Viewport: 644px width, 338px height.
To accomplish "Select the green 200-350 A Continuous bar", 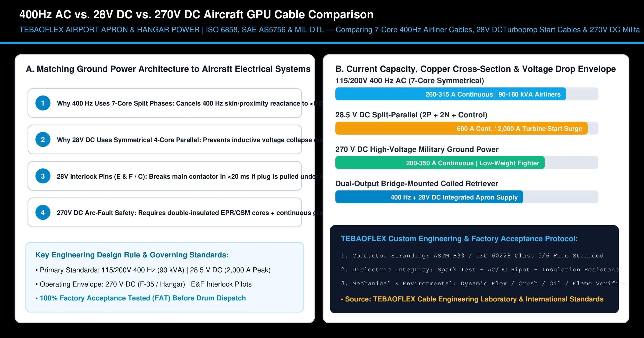I will click(440, 163).
